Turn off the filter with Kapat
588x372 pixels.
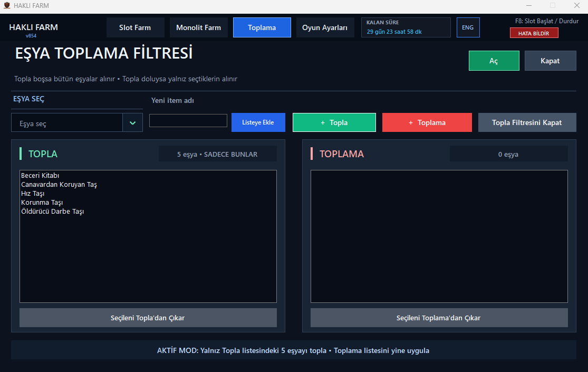550,61
